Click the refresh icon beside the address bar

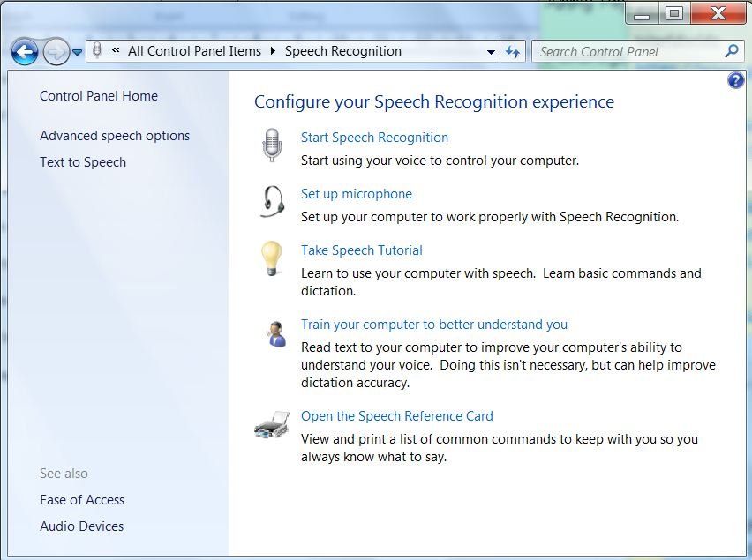tap(513, 51)
